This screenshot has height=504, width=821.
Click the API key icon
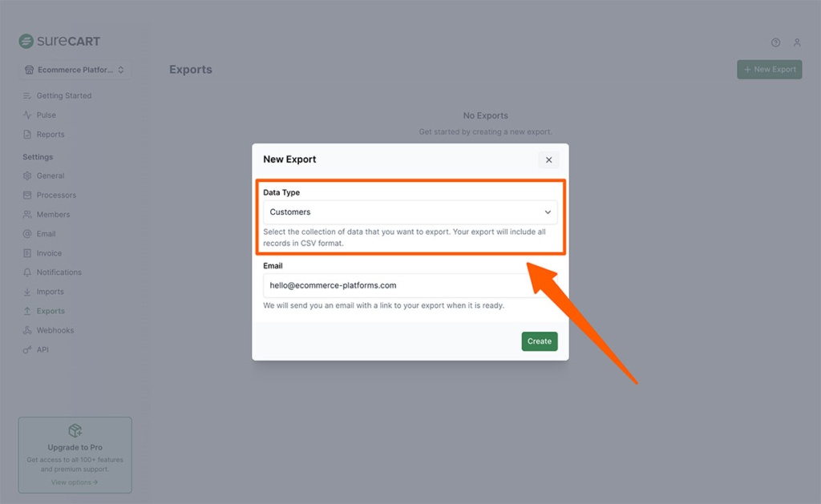point(29,349)
